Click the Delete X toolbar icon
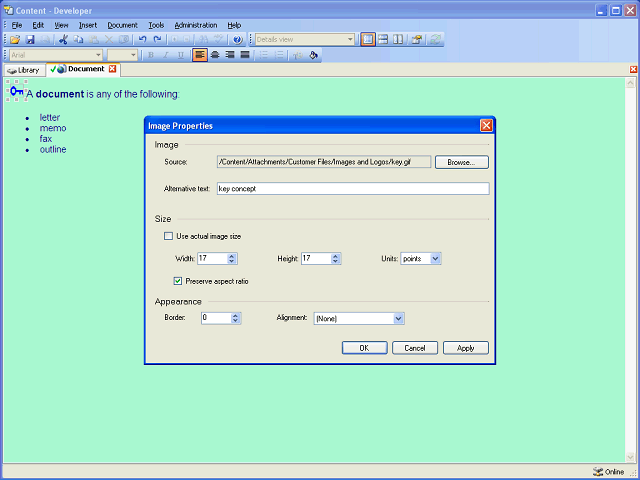Image resolution: width=640 pixels, height=480 pixels. (x=109, y=40)
